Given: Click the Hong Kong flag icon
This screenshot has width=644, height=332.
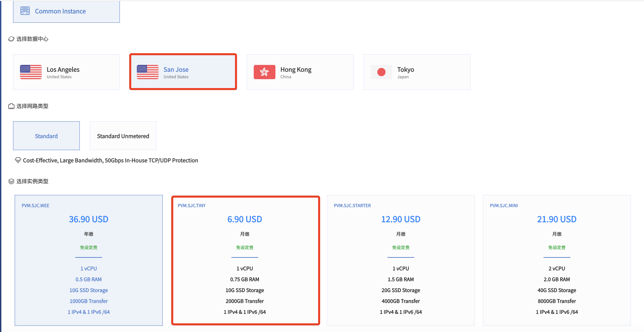Looking at the screenshot, I should click(x=264, y=72).
